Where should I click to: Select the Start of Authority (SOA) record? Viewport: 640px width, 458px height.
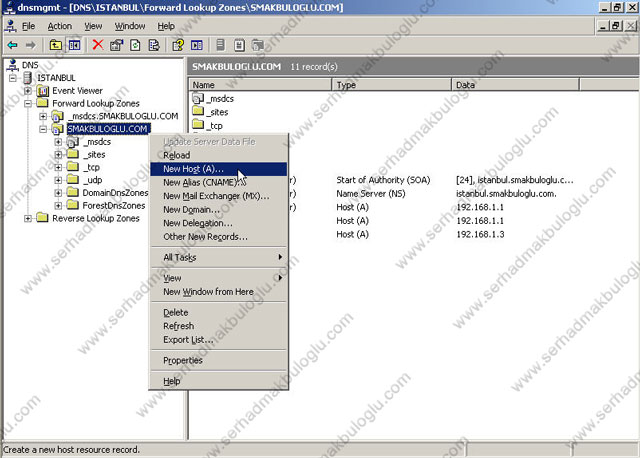(x=383, y=180)
